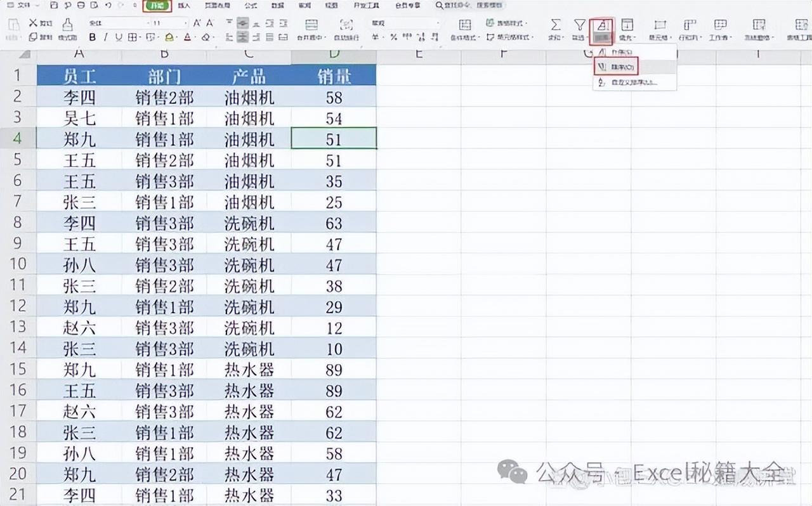Click the Freeze Panes icon
Image resolution: width=812 pixels, height=506 pixels.
tap(759, 25)
